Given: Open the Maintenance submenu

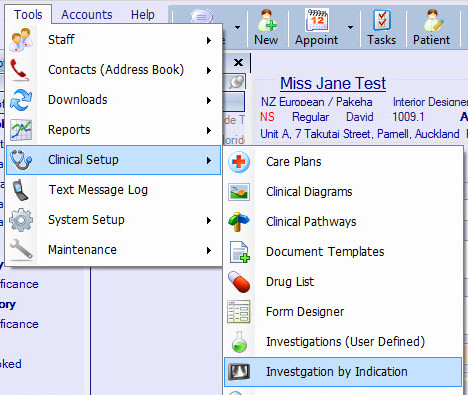Looking at the screenshot, I should [x=113, y=250].
